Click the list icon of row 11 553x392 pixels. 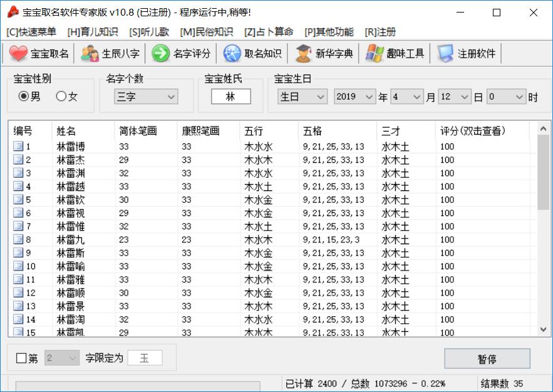(x=18, y=279)
